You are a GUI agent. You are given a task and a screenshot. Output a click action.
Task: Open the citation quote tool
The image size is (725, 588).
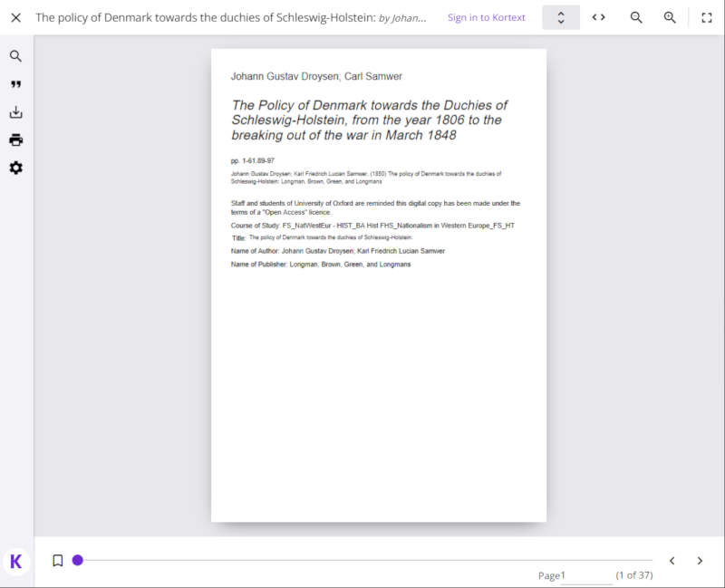pos(15,84)
